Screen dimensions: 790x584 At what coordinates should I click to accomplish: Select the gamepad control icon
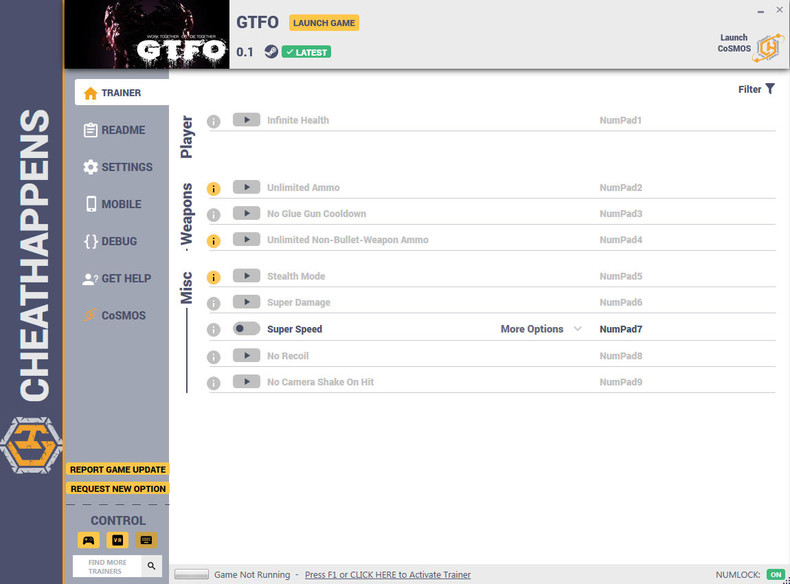89,540
